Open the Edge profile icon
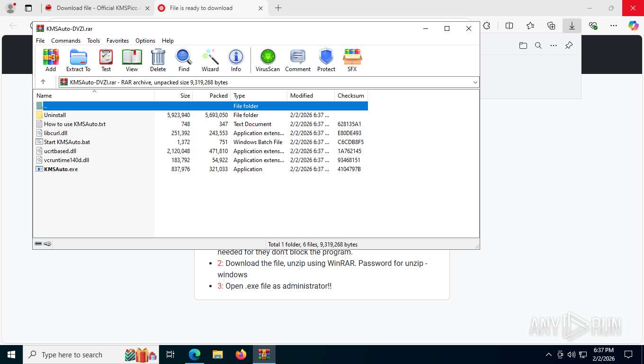This screenshot has height=364, width=644. [10, 8]
